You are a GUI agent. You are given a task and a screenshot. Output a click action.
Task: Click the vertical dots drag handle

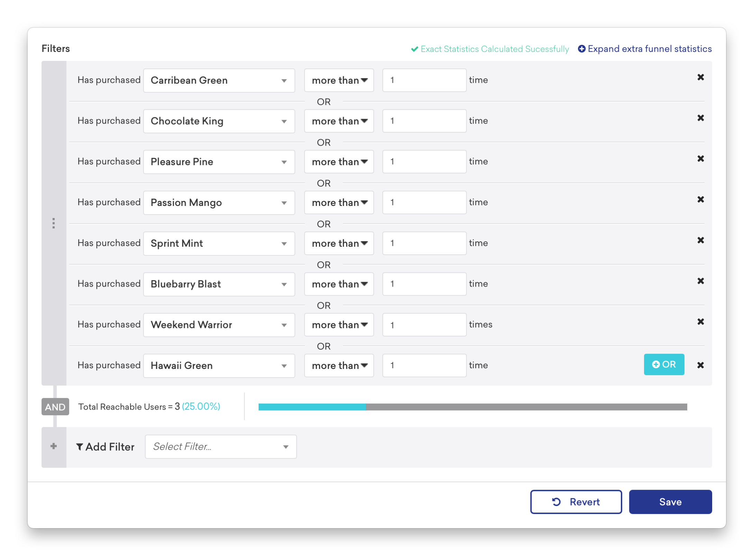click(x=54, y=223)
